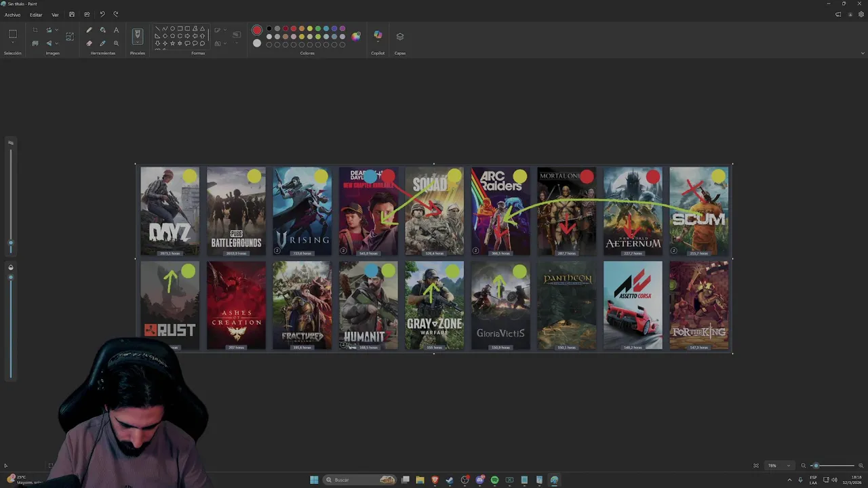This screenshot has height=488, width=868.
Task: Select the oval shape
Action: tap(172, 28)
